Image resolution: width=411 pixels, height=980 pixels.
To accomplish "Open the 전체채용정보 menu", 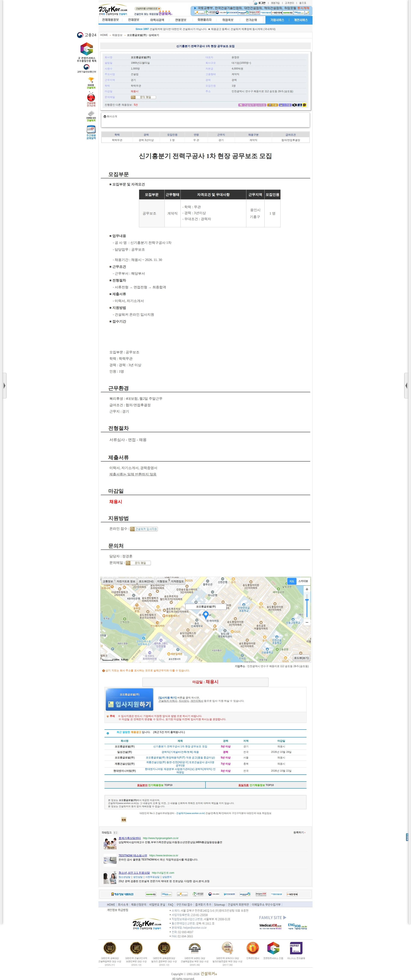I will tap(110, 20).
